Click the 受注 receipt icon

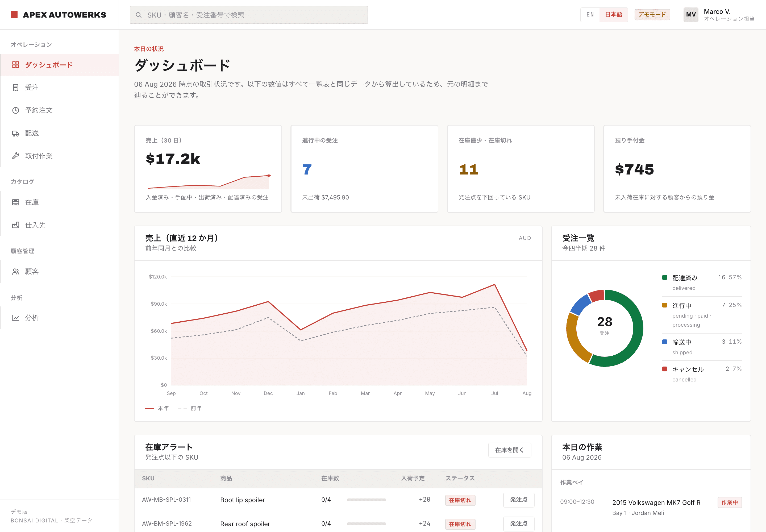click(16, 87)
